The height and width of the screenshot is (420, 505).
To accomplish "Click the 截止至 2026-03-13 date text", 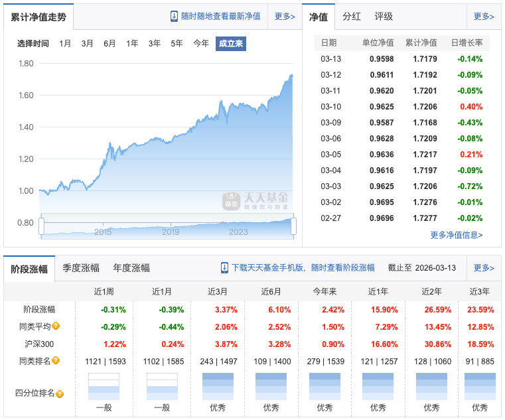I will [x=422, y=268].
